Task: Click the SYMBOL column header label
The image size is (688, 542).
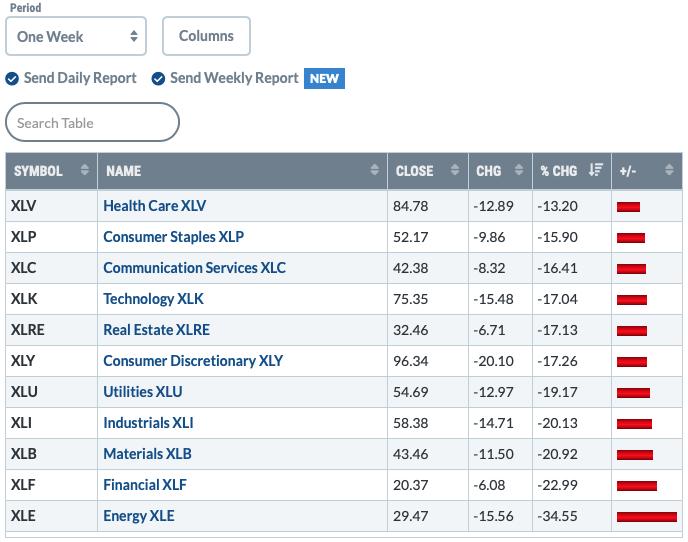Action: point(38,171)
